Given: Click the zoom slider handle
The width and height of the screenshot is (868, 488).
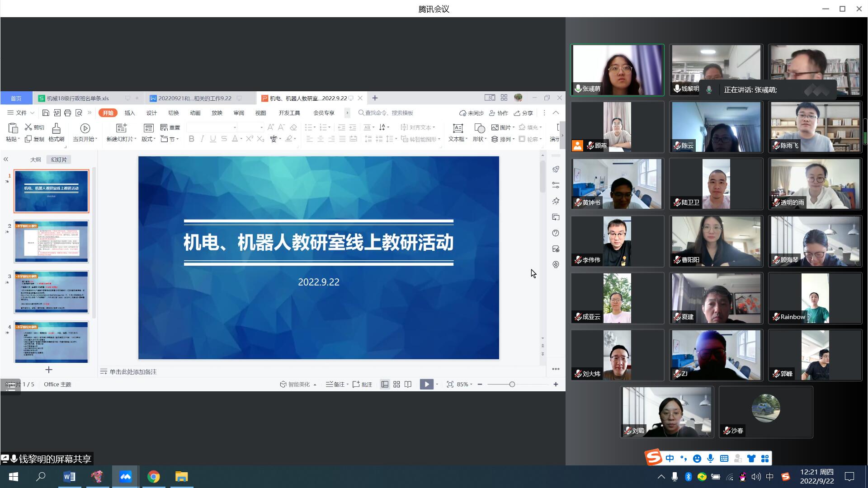Looking at the screenshot, I should coord(512,385).
